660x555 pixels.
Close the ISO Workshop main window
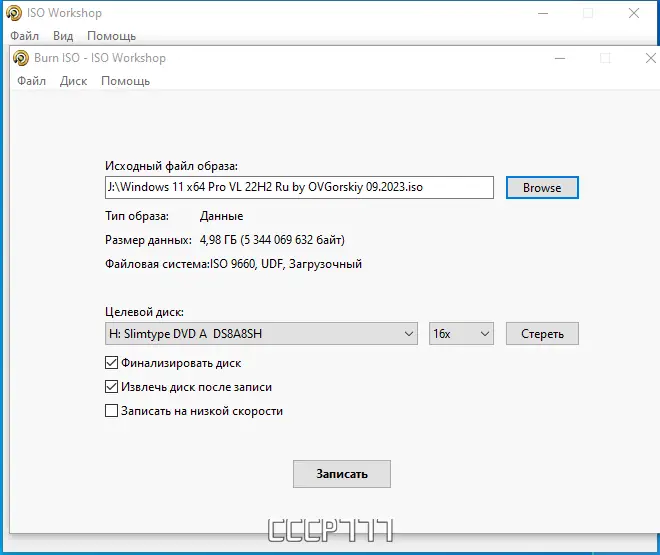click(634, 13)
